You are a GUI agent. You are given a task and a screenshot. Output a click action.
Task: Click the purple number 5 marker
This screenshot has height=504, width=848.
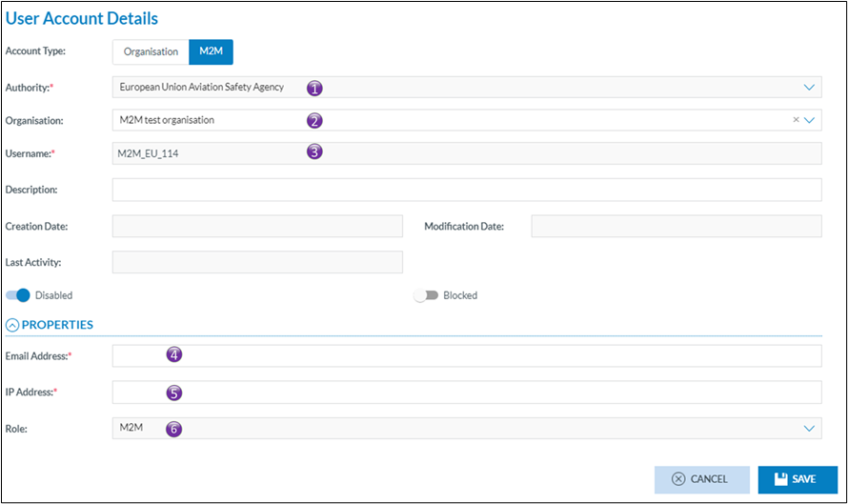click(173, 393)
